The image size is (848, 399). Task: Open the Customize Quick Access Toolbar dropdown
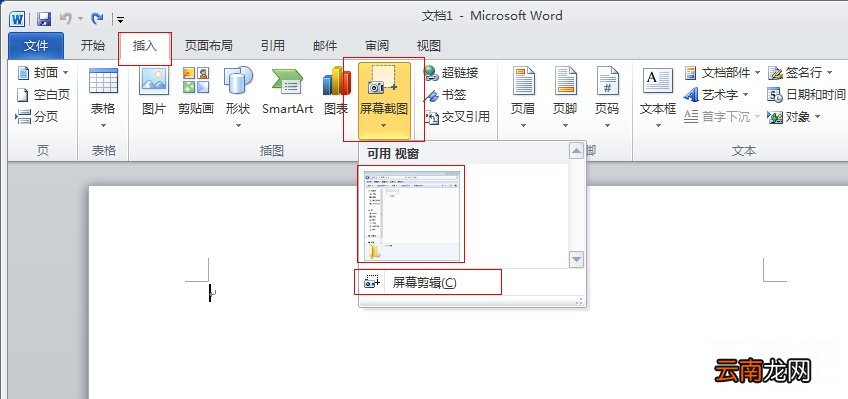coord(121,20)
